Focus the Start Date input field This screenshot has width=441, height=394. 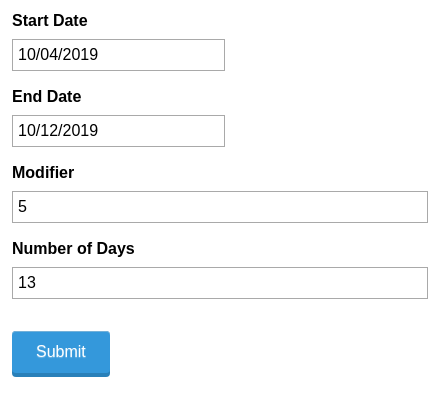point(118,55)
